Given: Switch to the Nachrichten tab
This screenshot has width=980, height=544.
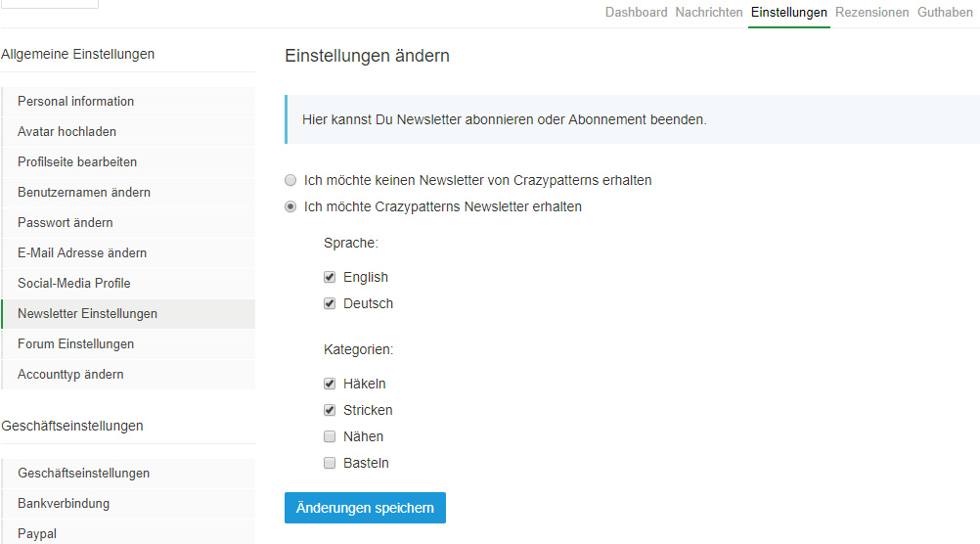Looking at the screenshot, I should coord(709,13).
